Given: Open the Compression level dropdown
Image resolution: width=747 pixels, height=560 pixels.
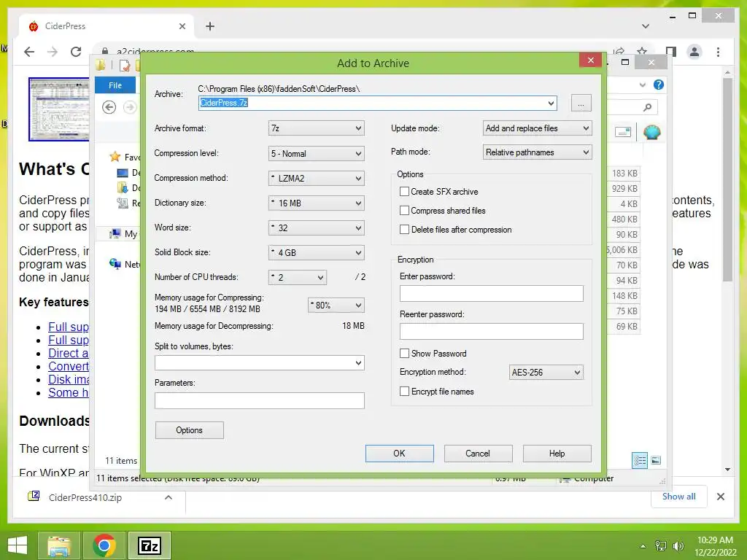Looking at the screenshot, I should [317, 153].
